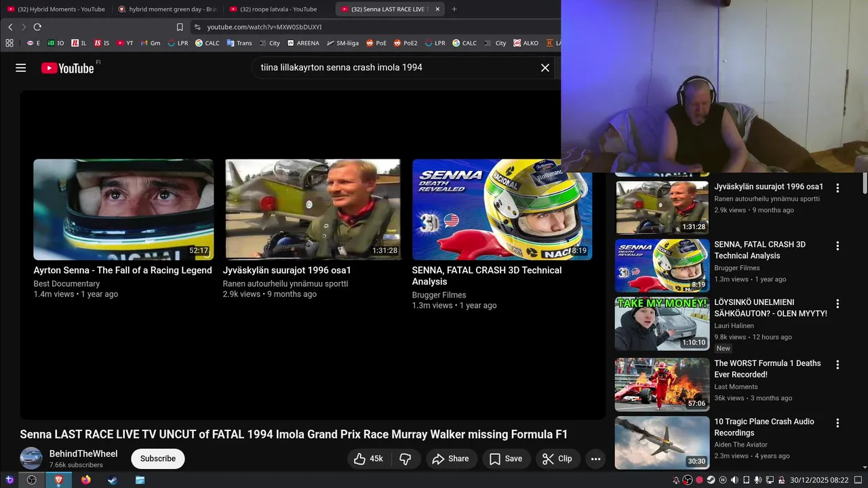The width and height of the screenshot is (868, 488).
Task: Save the video to playlist
Action: click(506, 459)
